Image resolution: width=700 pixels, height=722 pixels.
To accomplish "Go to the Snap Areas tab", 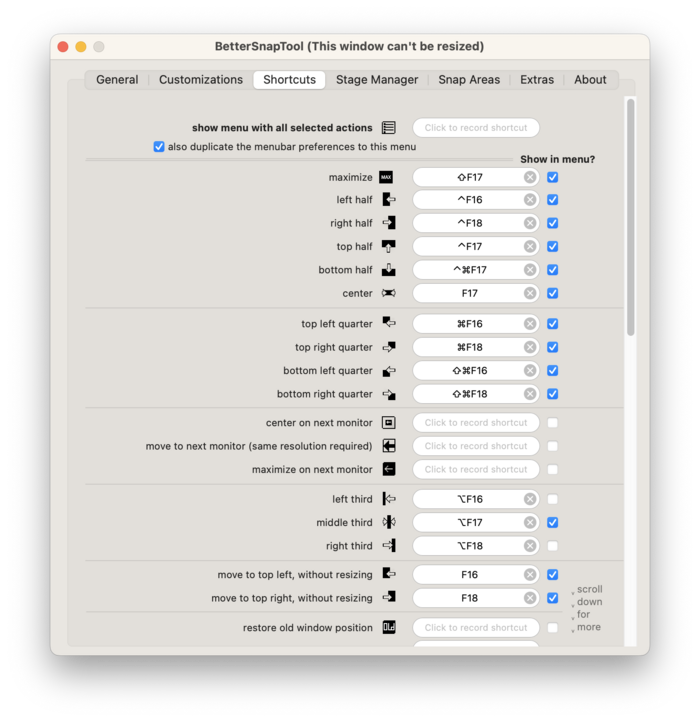I will click(469, 80).
